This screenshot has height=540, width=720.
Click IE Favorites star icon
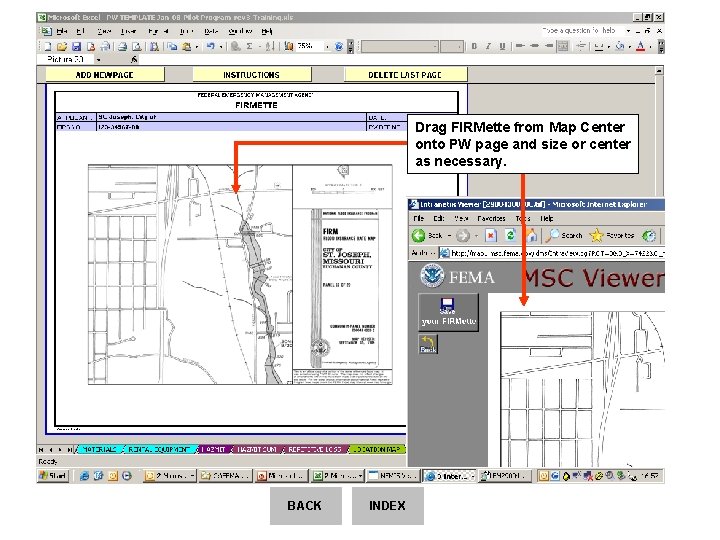596,236
